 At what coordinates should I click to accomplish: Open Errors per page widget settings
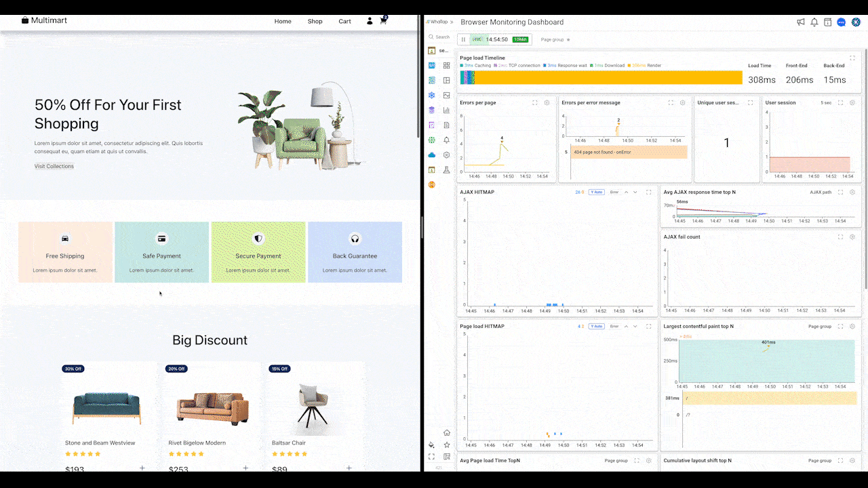(547, 103)
